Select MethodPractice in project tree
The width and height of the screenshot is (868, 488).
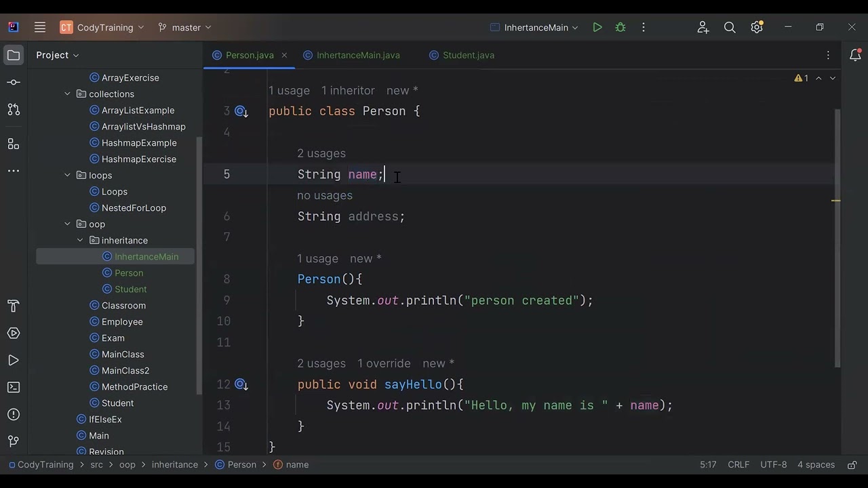[134, 387]
